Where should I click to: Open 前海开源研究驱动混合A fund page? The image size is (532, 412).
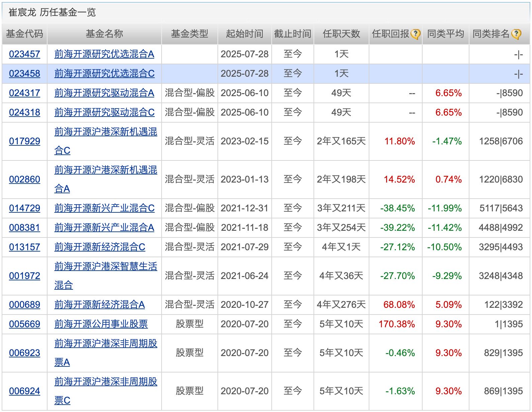[x=104, y=93]
